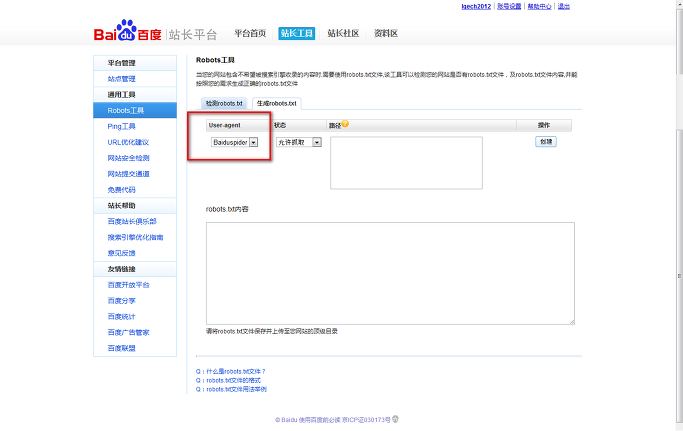
Task: Open the 允许抓取 status dropdown
Action: 299,142
